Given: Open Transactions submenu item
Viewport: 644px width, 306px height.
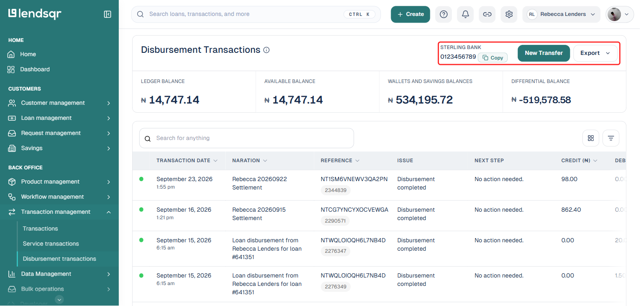Looking at the screenshot, I should pyautogui.click(x=40, y=228).
